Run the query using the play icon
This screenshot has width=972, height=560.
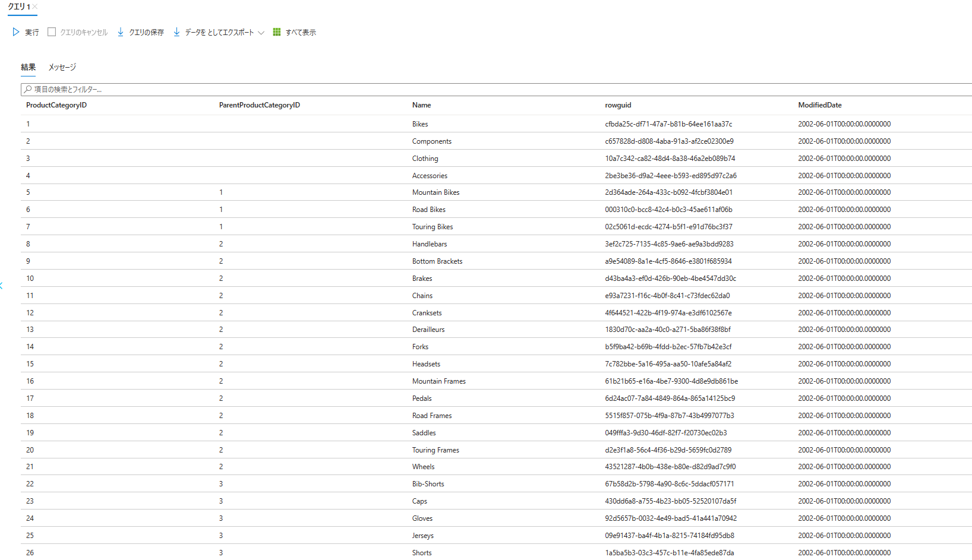tap(16, 32)
